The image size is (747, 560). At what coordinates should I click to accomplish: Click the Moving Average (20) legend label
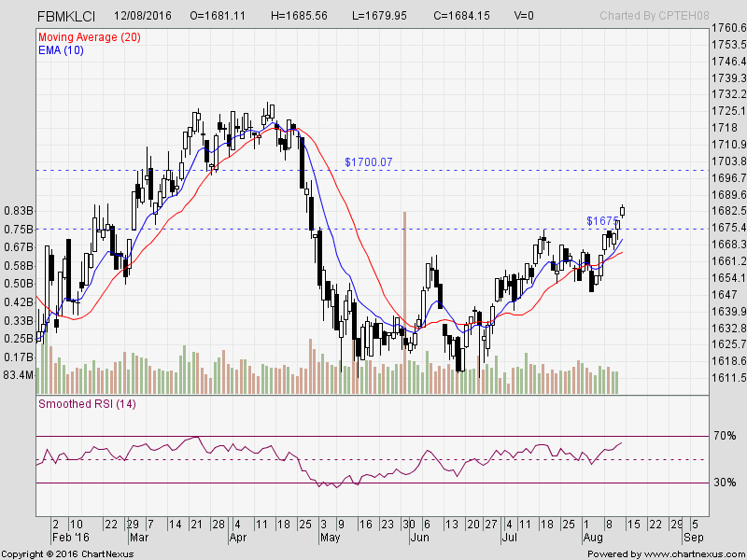tap(92, 36)
